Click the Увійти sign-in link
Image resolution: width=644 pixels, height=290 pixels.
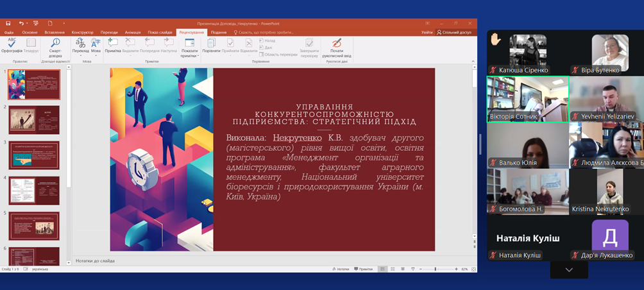[x=427, y=32]
